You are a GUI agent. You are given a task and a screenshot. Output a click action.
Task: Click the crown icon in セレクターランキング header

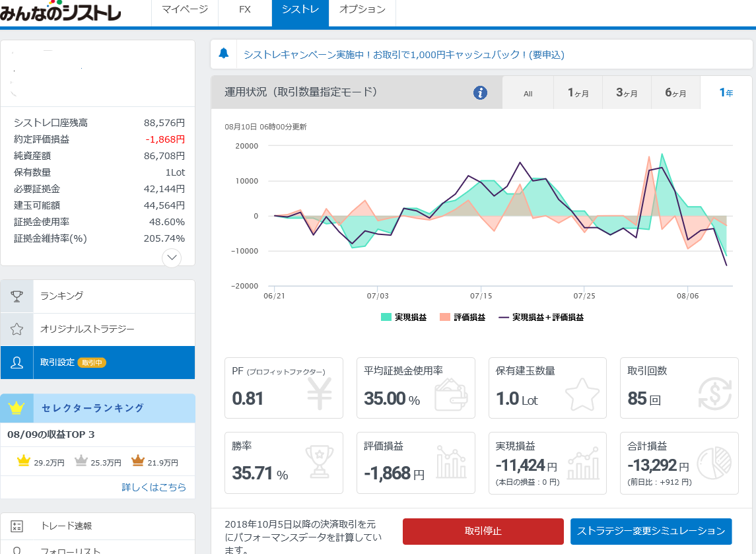coord(17,408)
